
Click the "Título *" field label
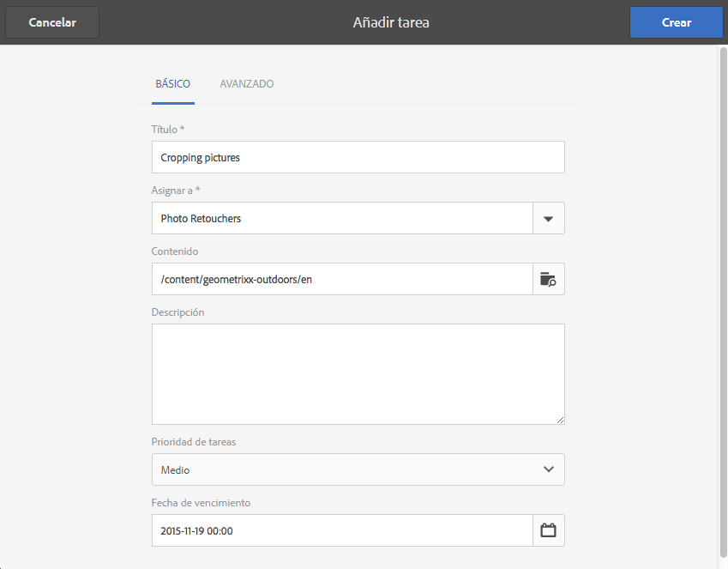168,130
